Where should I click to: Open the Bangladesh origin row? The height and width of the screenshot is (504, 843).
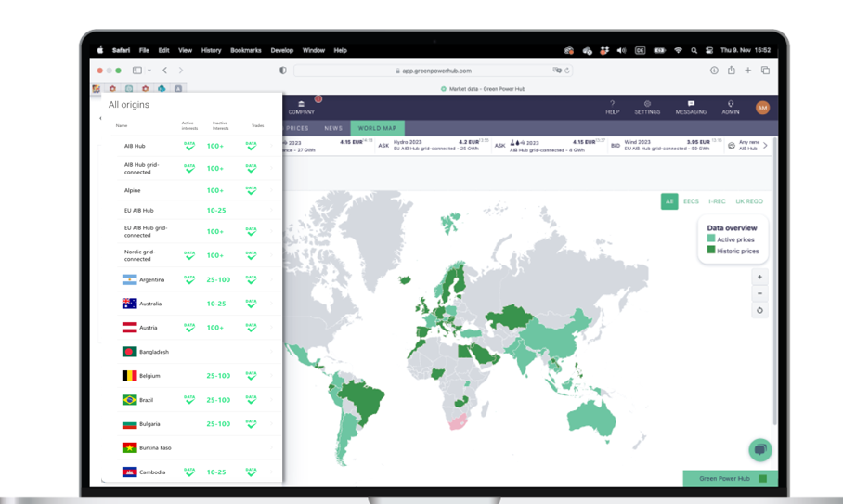[199, 352]
